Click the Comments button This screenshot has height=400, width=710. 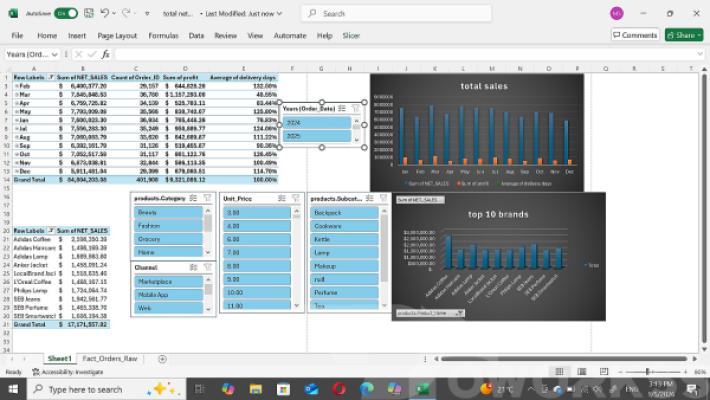click(x=635, y=35)
